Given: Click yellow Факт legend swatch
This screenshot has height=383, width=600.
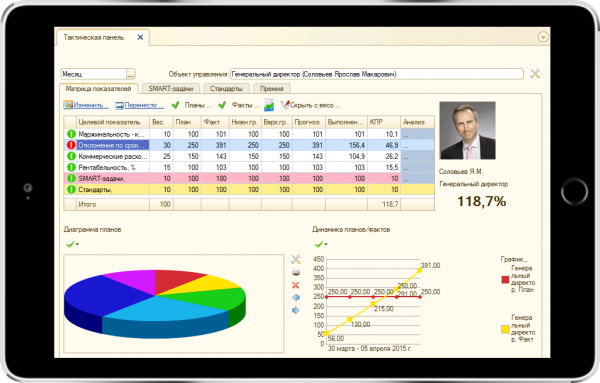Looking at the screenshot, I should point(505,329).
